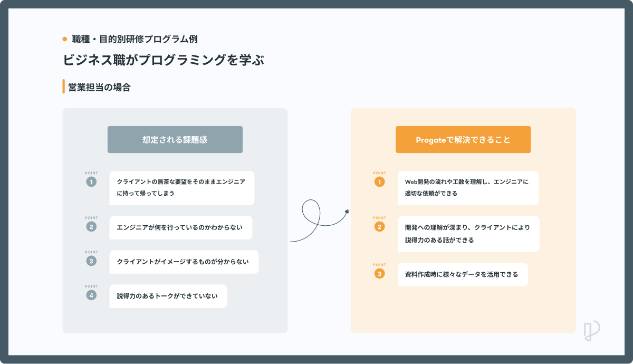Click the heading 営業担当の場合
This screenshot has width=633, height=364.
click(x=99, y=88)
